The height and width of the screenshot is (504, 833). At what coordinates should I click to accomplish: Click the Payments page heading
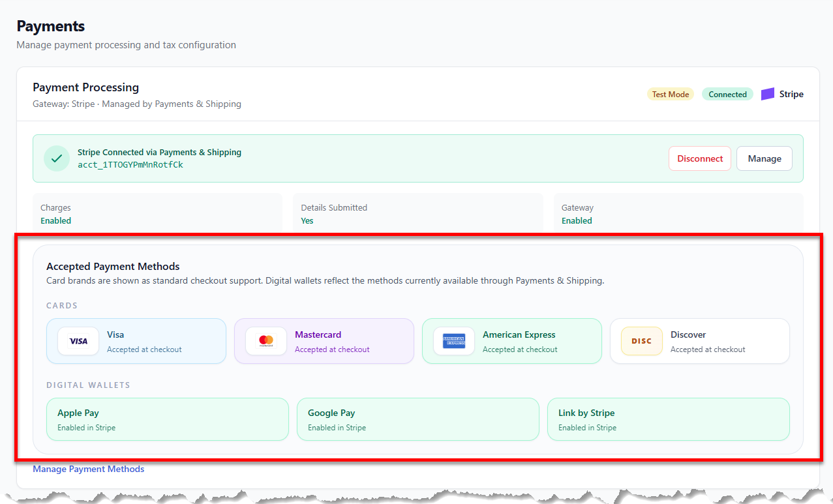(51, 26)
